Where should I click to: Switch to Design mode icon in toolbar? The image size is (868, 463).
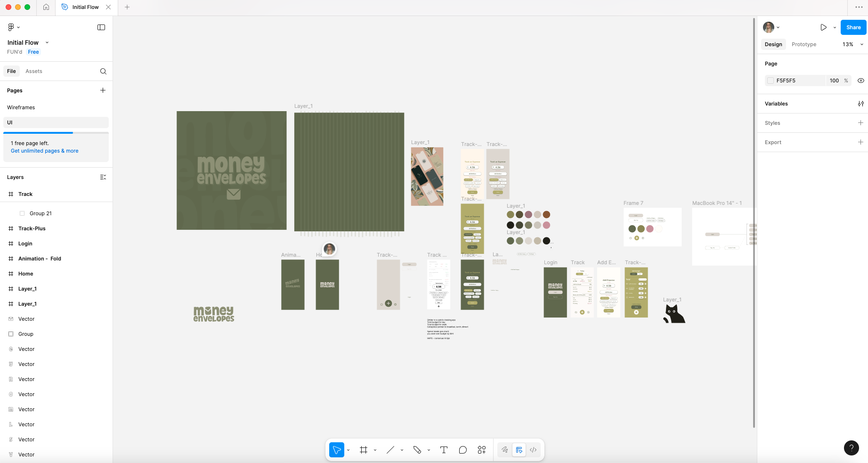519,450
